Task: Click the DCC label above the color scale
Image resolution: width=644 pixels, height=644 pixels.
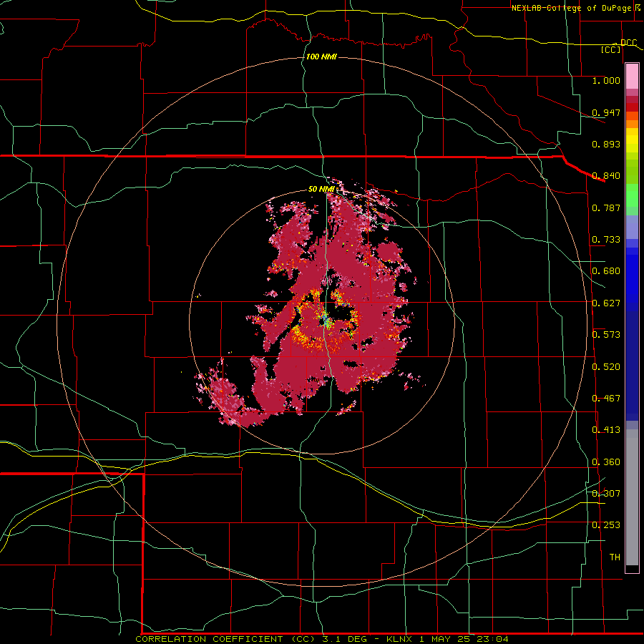Action: coord(628,42)
